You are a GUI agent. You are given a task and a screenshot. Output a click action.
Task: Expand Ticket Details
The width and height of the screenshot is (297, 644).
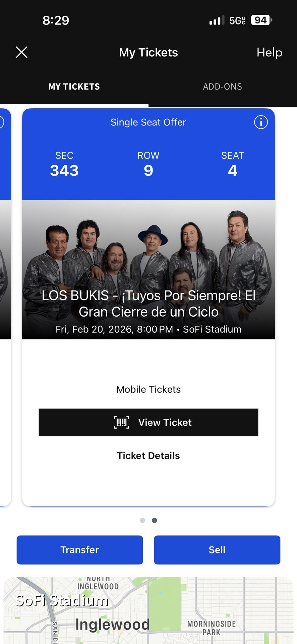pyautogui.click(x=148, y=455)
